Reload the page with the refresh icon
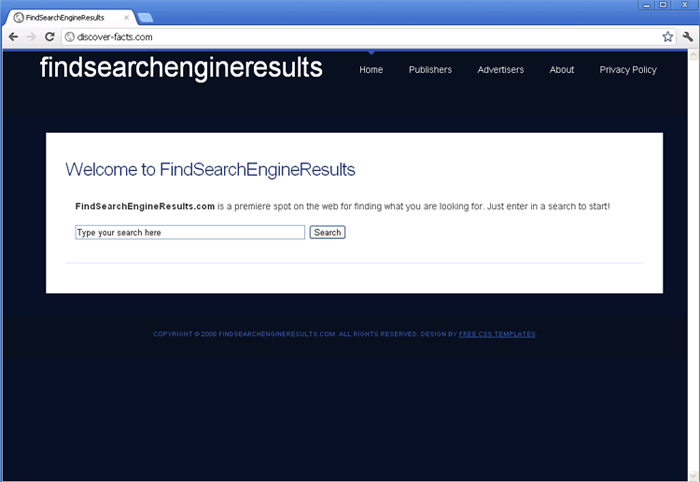 [x=50, y=37]
